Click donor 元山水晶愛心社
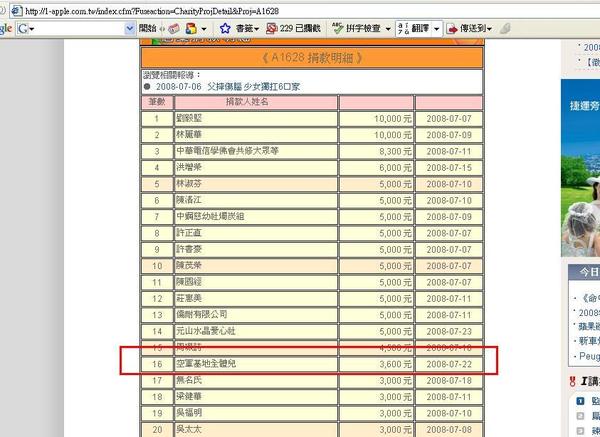The height and width of the screenshot is (437, 600). click(206, 331)
